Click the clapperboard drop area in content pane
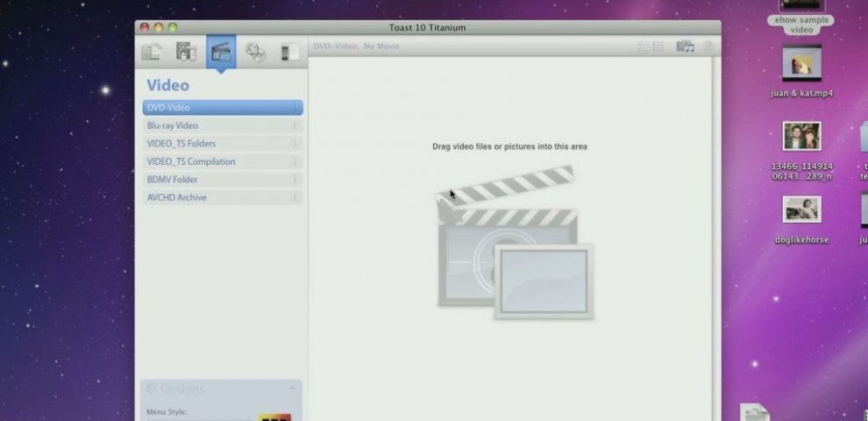 click(515, 242)
